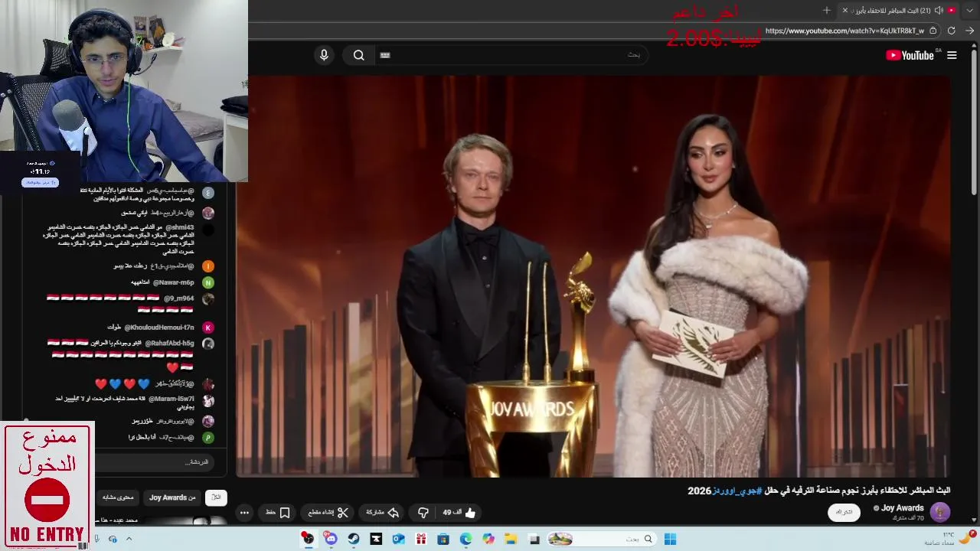This screenshot has width=980, height=551.
Task: Open @Maram-l5w7l chat username
Action: coord(171,399)
